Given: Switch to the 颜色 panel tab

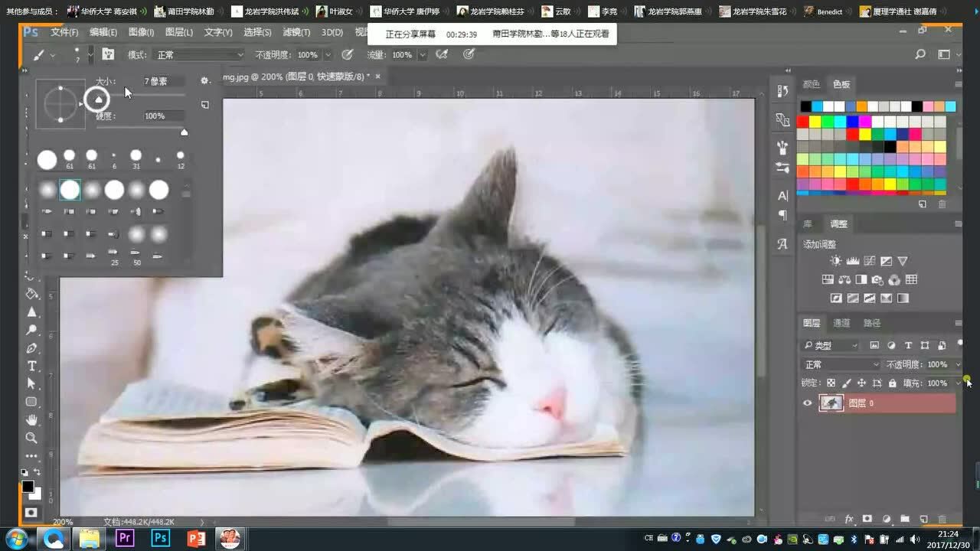Looking at the screenshot, I should pyautogui.click(x=811, y=84).
